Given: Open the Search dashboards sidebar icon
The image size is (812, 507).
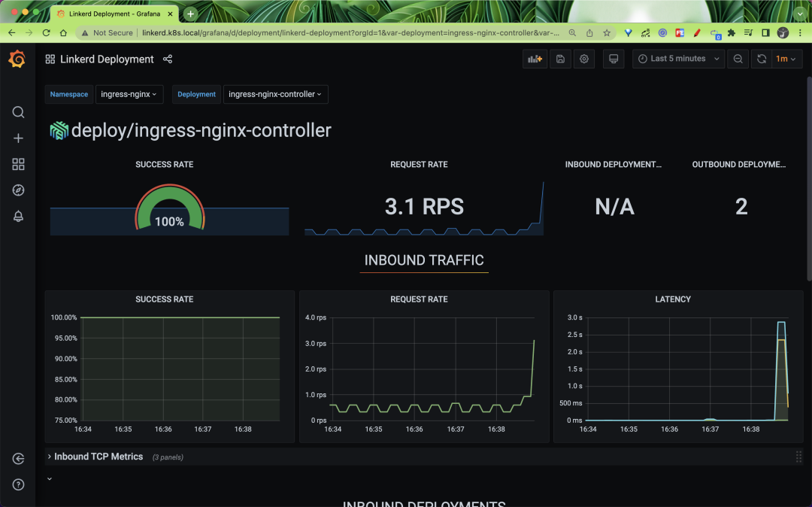Looking at the screenshot, I should 17,111.
